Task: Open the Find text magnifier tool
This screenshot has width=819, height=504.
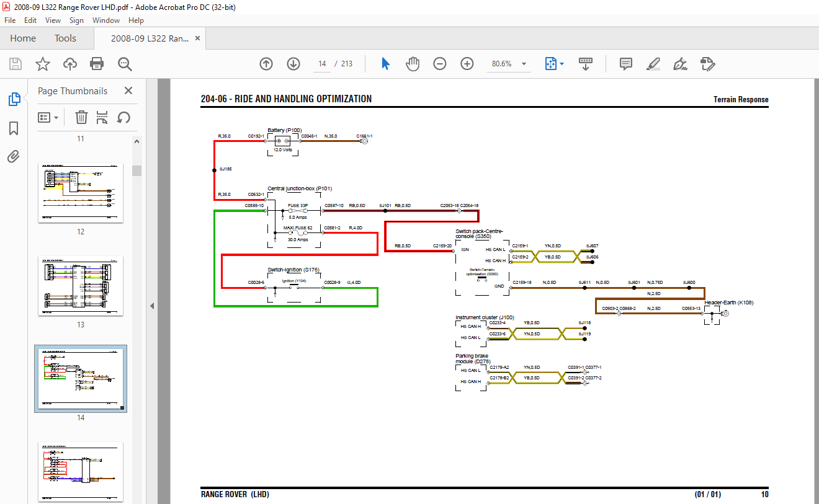Action: [x=125, y=64]
